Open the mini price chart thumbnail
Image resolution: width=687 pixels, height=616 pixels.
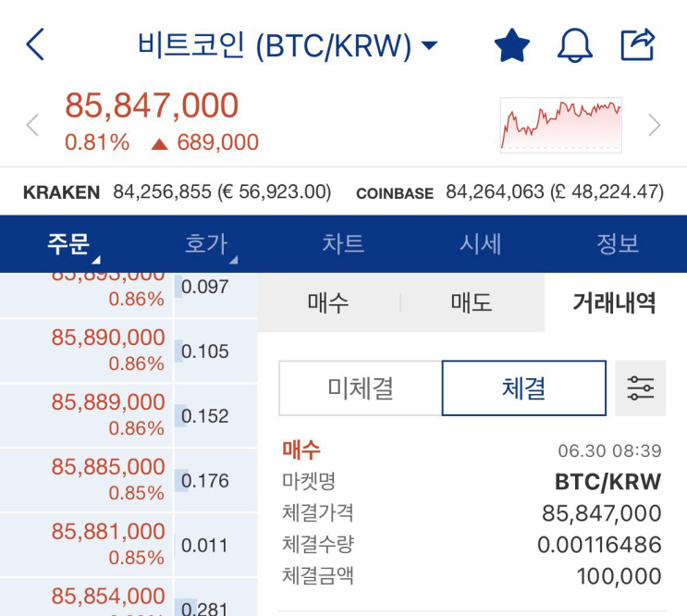pos(561,125)
